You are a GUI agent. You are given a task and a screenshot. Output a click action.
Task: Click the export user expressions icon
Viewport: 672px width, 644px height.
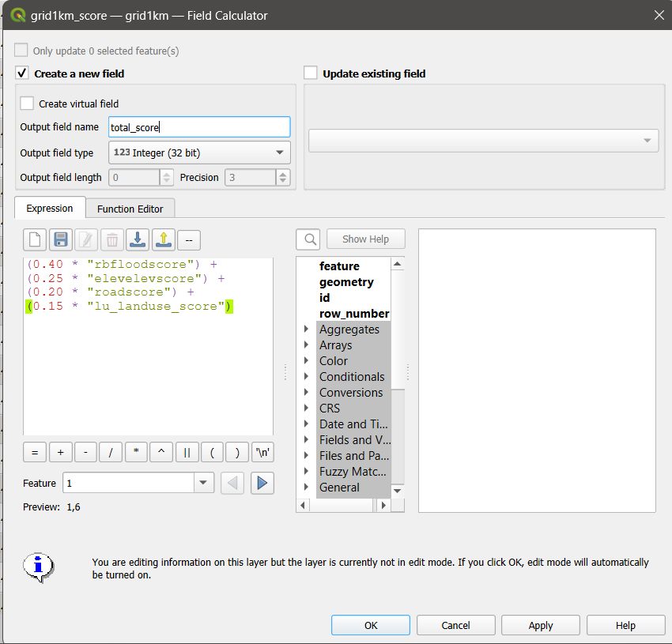(163, 239)
